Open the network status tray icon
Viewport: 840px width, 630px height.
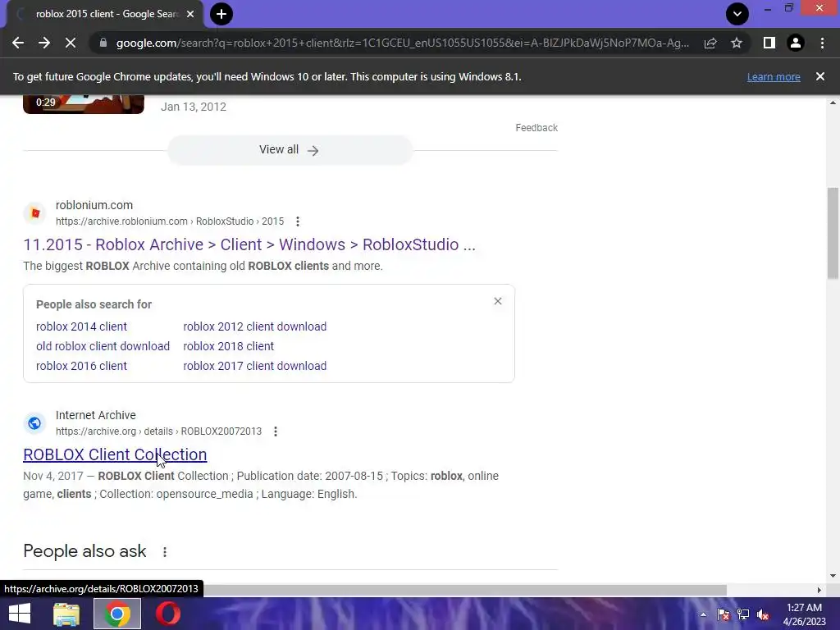pyautogui.click(x=743, y=614)
